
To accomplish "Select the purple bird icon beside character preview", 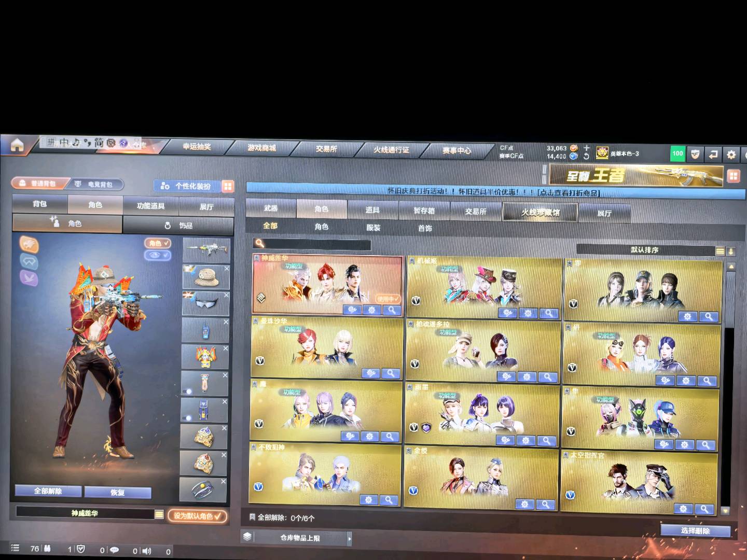I will [x=29, y=278].
